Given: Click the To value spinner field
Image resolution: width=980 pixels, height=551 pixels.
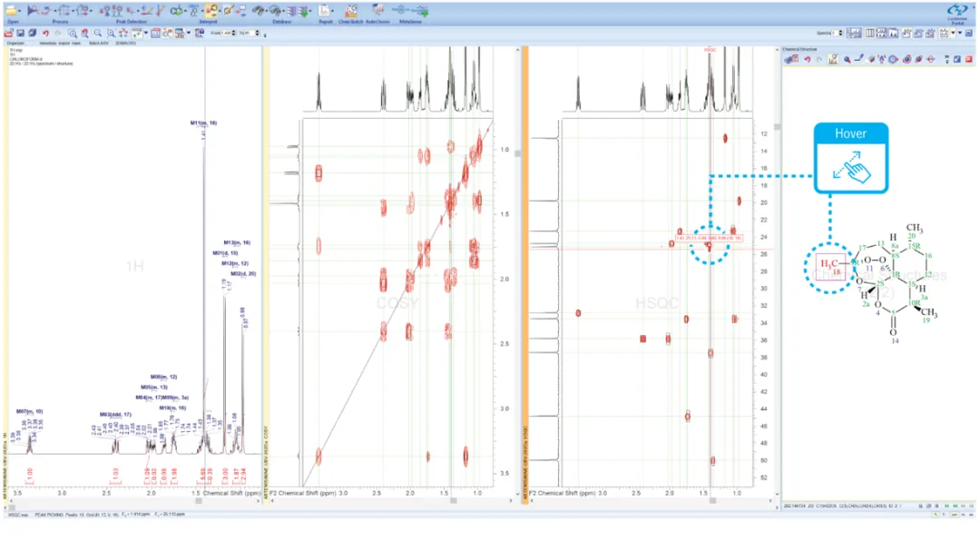Looking at the screenshot, I should pos(251,34).
